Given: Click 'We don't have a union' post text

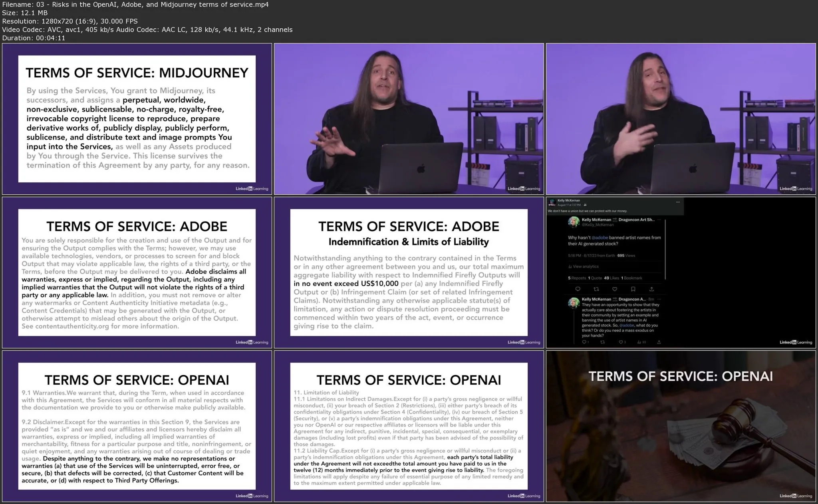Looking at the screenshot, I should point(587,211).
